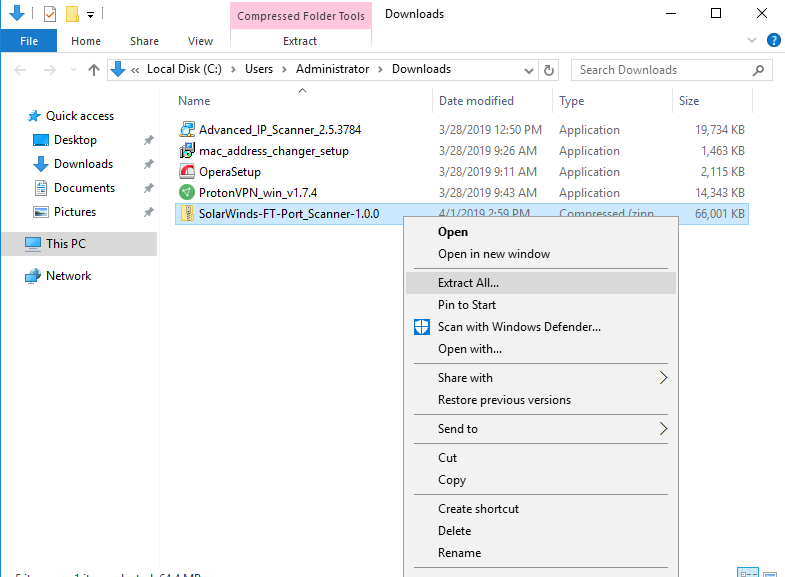Screen dimensions: 785x577
Task: Go up one folder level
Action: tap(94, 70)
